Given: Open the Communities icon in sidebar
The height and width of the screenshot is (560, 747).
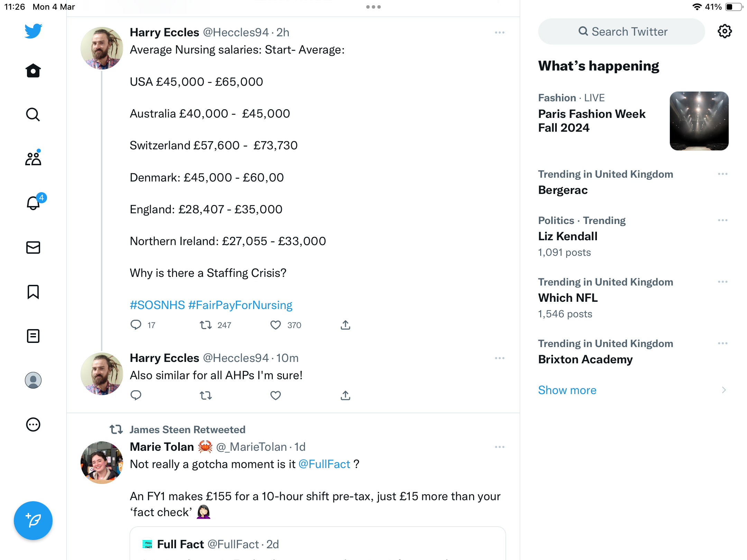Looking at the screenshot, I should [x=33, y=158].
